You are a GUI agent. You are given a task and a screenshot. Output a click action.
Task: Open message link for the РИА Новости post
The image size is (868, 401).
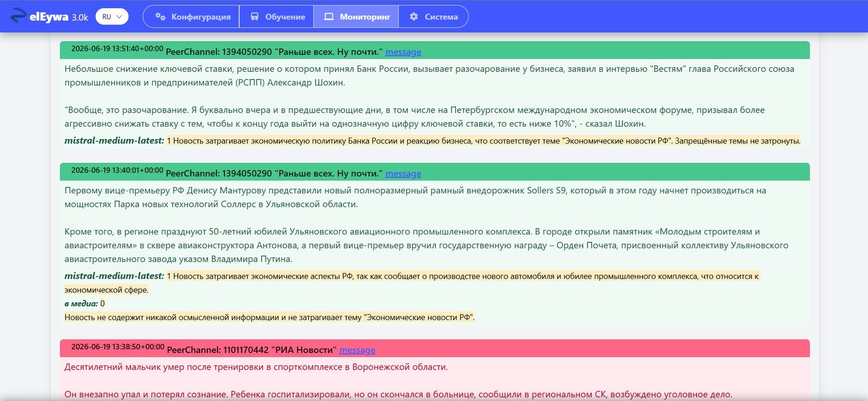point(357,350)
